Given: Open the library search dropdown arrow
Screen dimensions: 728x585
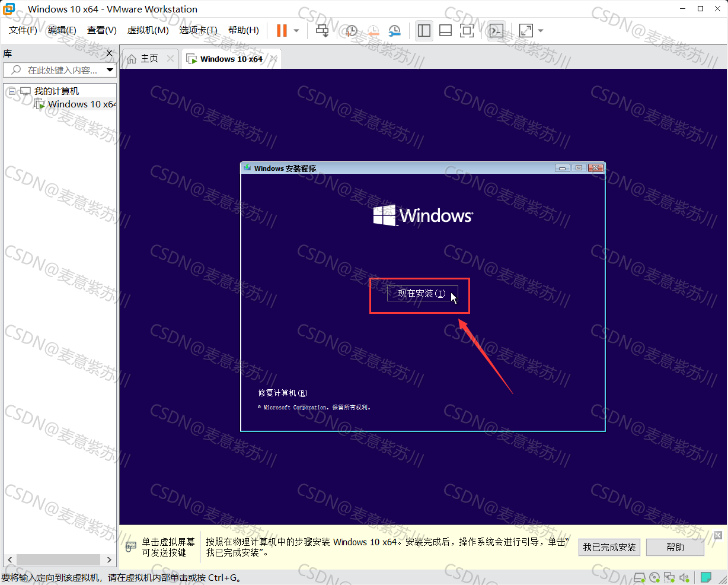Looking at the screenshot, I should [x=110, y=70].
